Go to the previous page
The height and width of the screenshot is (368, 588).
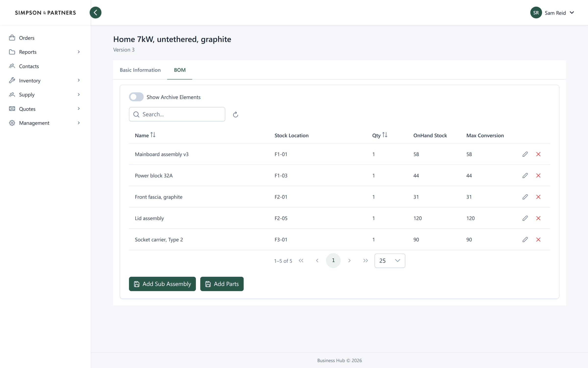pos(317,261)
